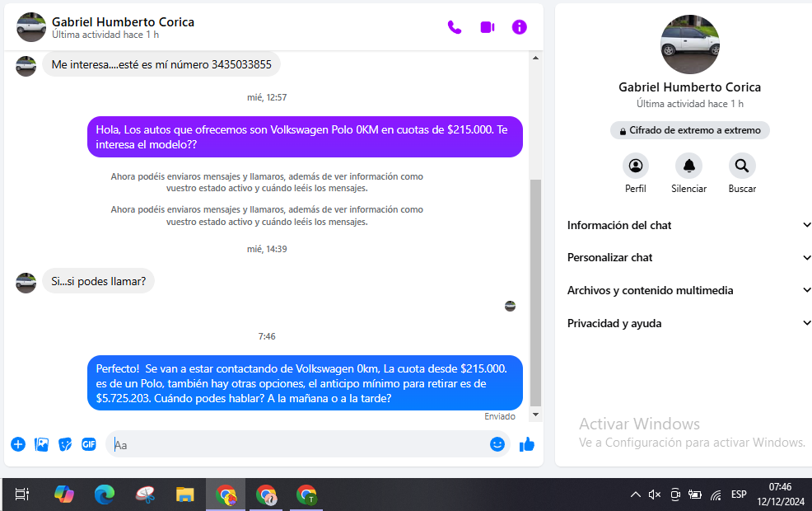The image size is (812, 511).
Task: Open the Wi-Fi network tray icon
Action: (x=716, y=495)
